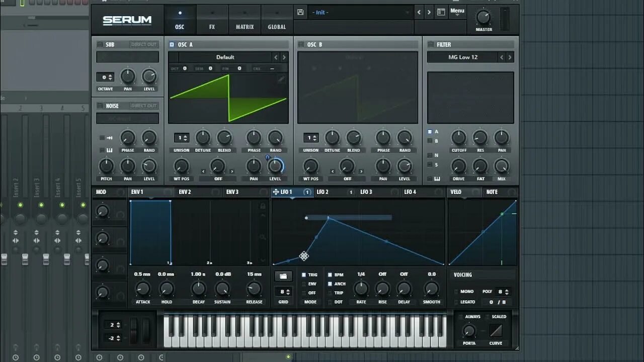644x362 pixels.
Task: Click the POLY voices stepper
Action: (503, 292)
